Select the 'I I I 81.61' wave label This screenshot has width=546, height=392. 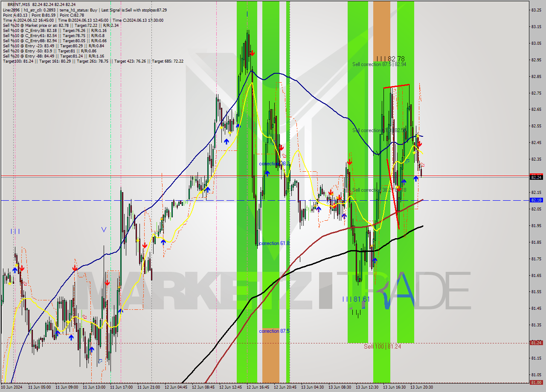pos(356,299)
